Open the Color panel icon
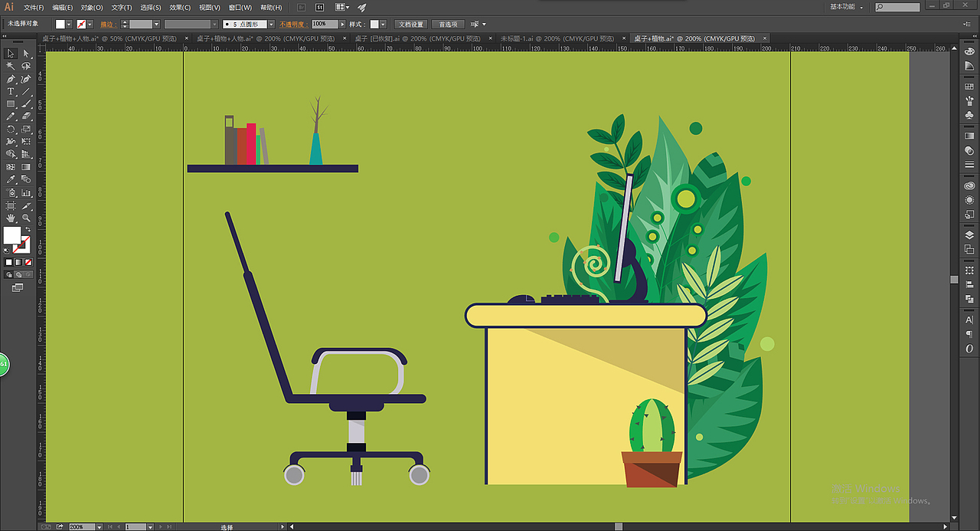The height and width of the screenshot is (531, 980). (969, 51)
